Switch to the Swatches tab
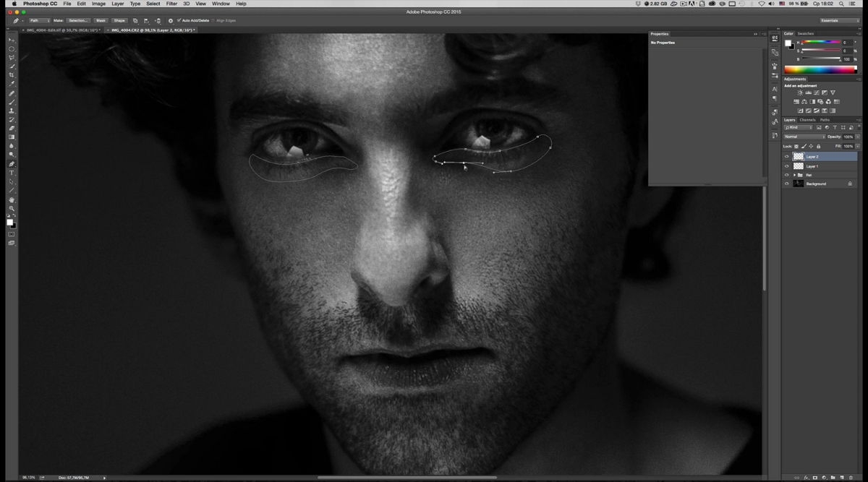This screenshot has width=868, height=482. [x=805, y=34]
